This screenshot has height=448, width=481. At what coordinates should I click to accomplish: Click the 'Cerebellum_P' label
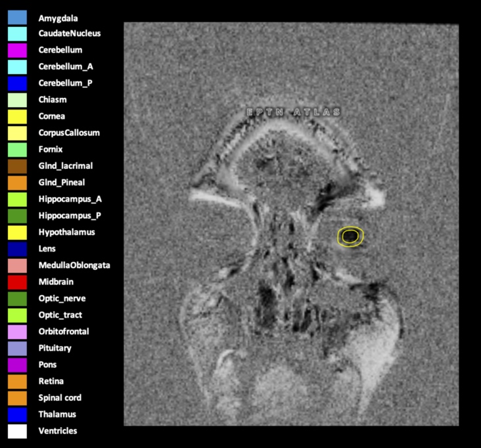65,83
